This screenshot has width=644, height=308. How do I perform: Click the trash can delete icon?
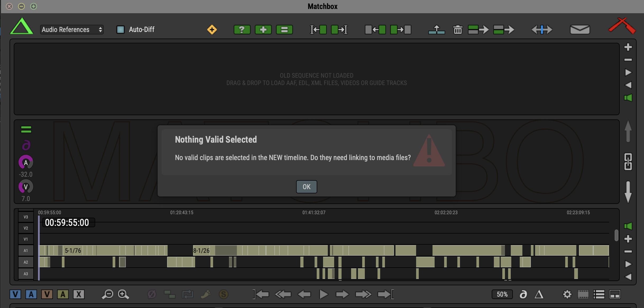click(458, 30)
